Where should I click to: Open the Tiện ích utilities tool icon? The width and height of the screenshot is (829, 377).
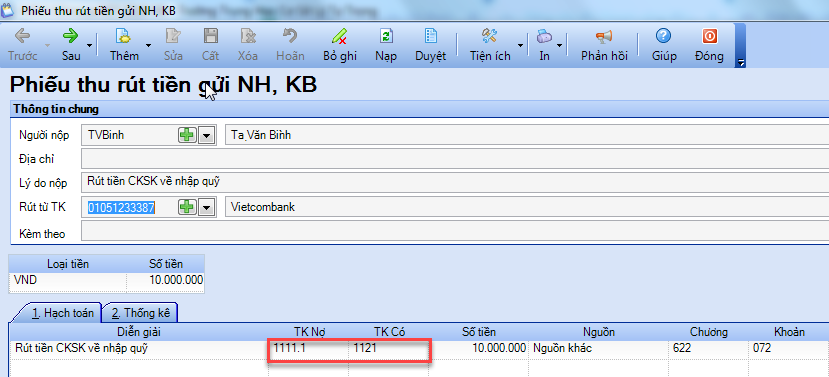click(x=490, y=36)
